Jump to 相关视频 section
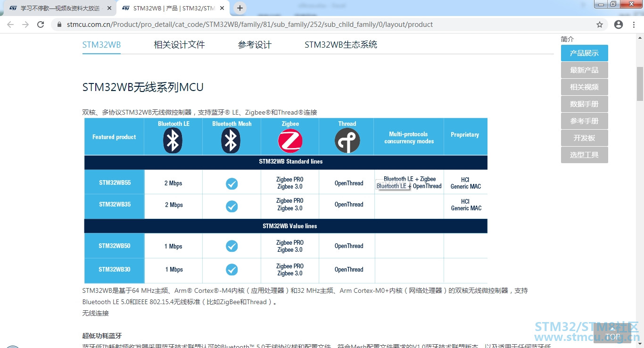 point(584,87)
